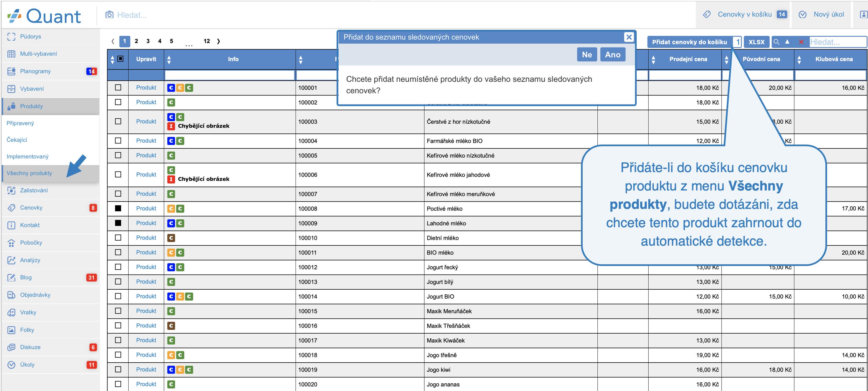The width and height of the screenshot is (868, 391).
Task: Go to page 3 of the table
Action: 148,41
